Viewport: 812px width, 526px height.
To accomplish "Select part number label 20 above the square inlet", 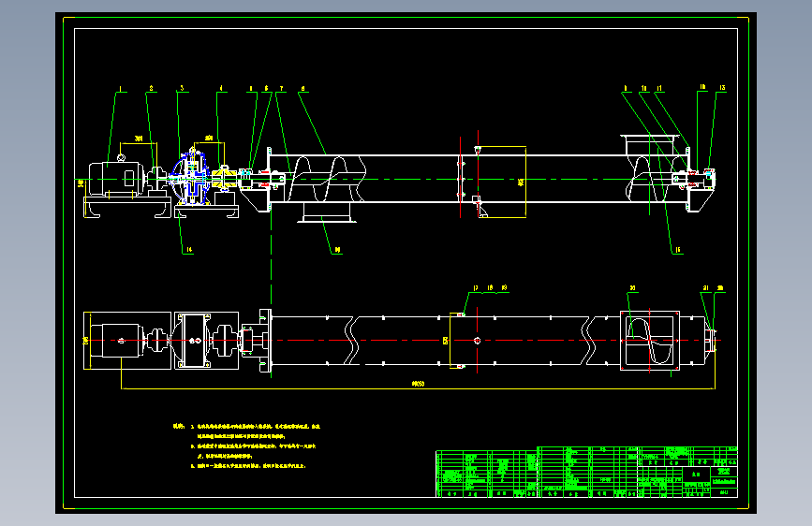I will [632, 288].
